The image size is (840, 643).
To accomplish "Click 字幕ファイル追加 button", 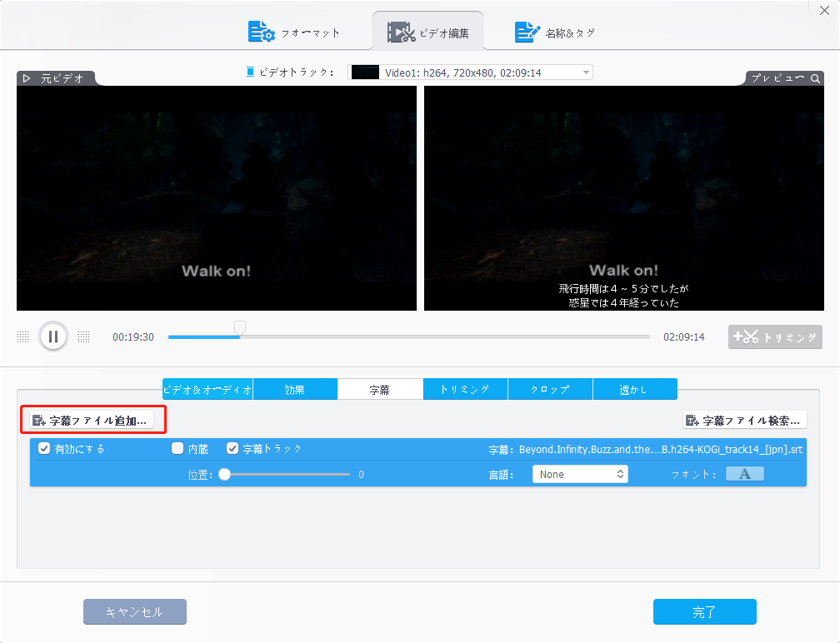I will (x=92, y=421).
